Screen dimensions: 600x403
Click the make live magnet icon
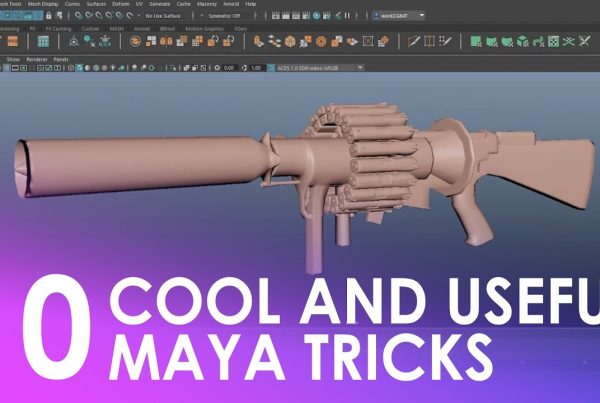coord(130,16)
